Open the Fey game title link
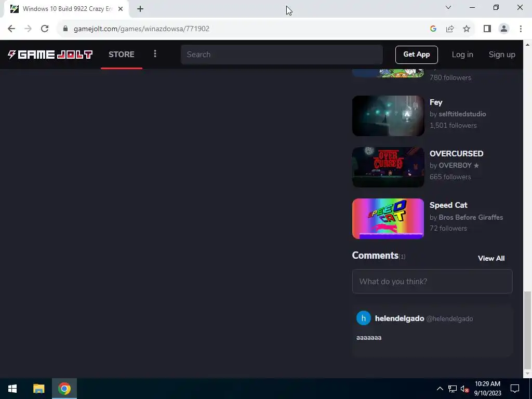This screenshot has height=399, width=532. 436,102
